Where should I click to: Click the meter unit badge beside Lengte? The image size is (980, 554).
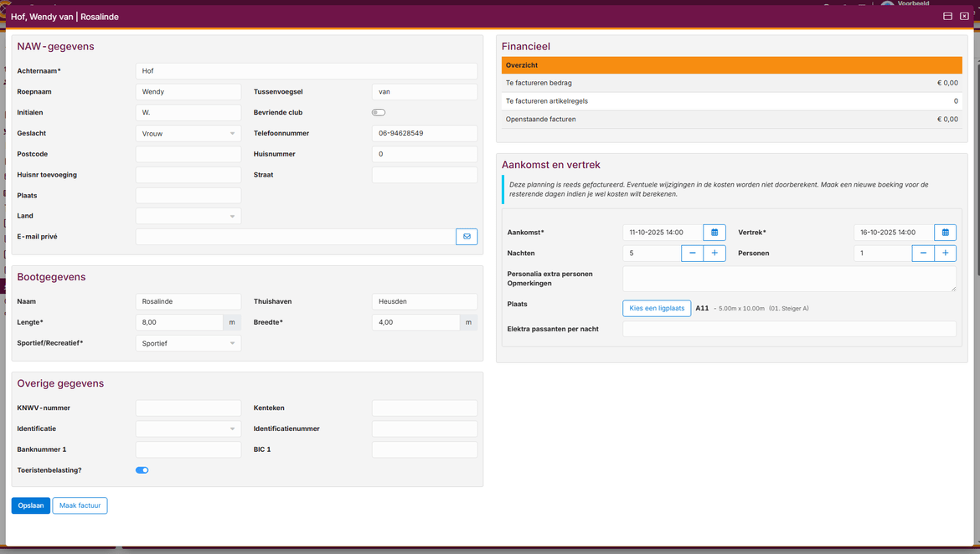[231, 321]
